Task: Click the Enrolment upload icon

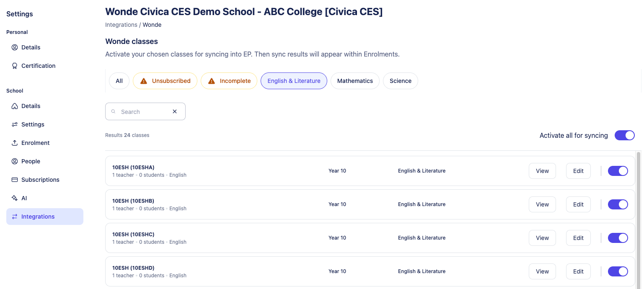Action: [x=15, y=143]
